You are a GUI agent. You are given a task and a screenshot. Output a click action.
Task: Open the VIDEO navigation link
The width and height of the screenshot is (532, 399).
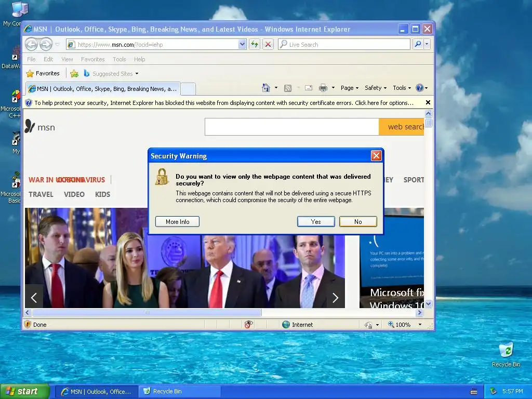[74, 194]
